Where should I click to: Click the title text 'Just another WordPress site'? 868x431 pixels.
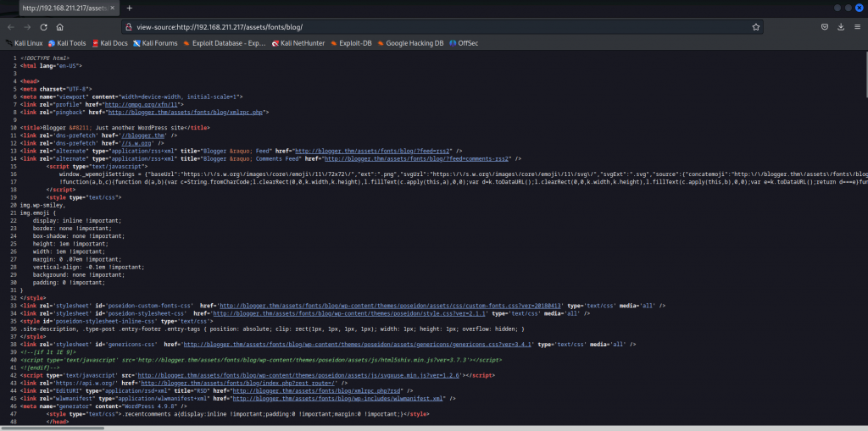(141, 127)
